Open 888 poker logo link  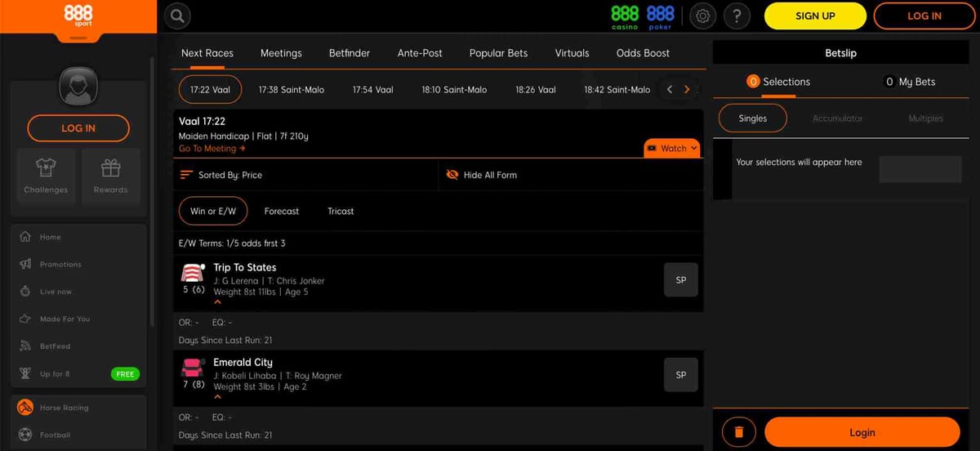click(660, 16)
